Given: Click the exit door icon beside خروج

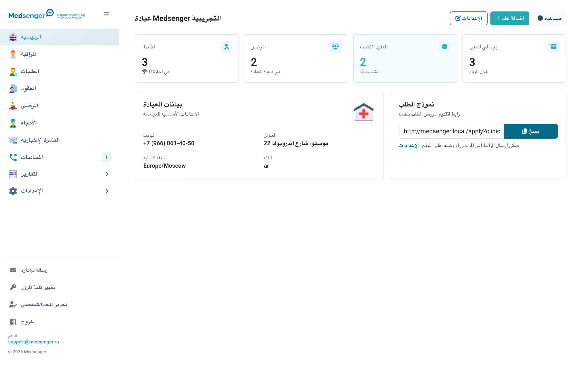Looking at the screenshot, I should coord(13,322).
